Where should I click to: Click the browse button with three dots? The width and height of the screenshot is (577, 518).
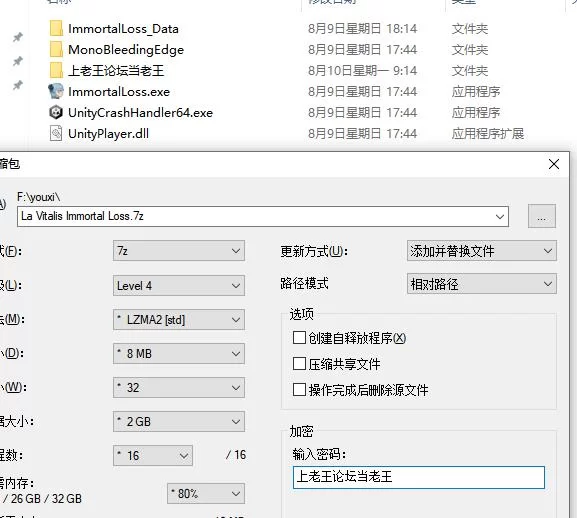[x=542, y=216]
